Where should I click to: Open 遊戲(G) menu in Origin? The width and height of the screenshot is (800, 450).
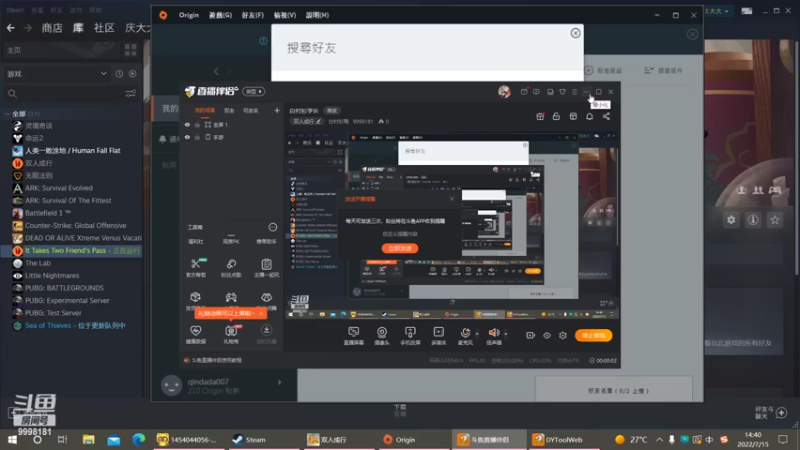[220, 15]
